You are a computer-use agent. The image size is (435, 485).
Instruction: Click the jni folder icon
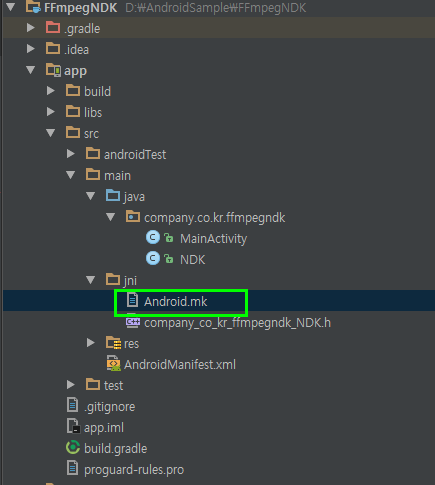coord(113,279)
